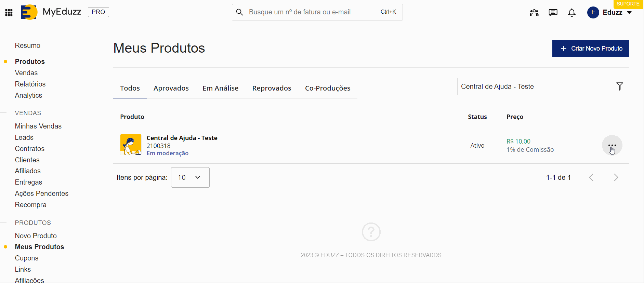Click the Central de Ajuda product thumbnail
The image size is (644, 283).
131,145
